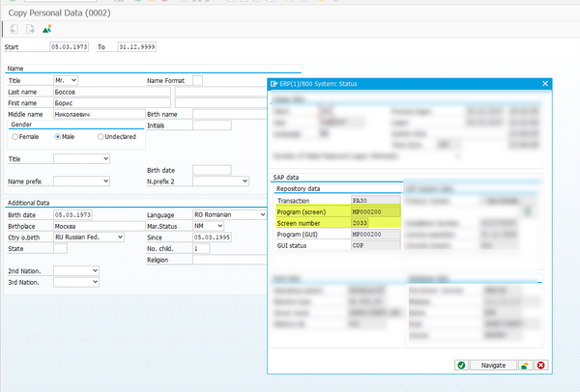Screen dimensions: 580x392
Task: Click the Birthplace field with Москва
Action: point(95,225)
